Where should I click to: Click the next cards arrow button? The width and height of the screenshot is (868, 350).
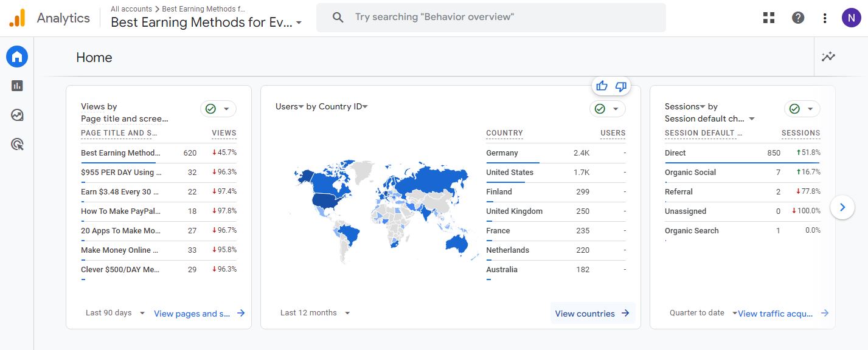842,207
